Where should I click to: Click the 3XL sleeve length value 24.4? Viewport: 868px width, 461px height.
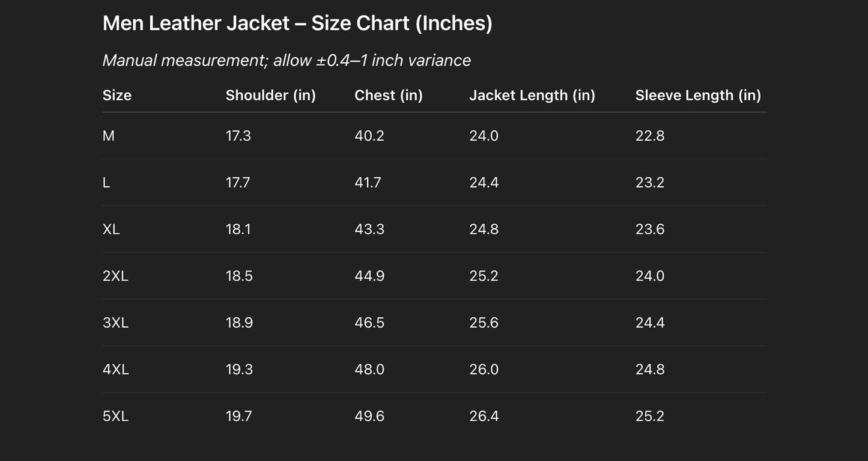pyautogui.click(x=649, y=323)
